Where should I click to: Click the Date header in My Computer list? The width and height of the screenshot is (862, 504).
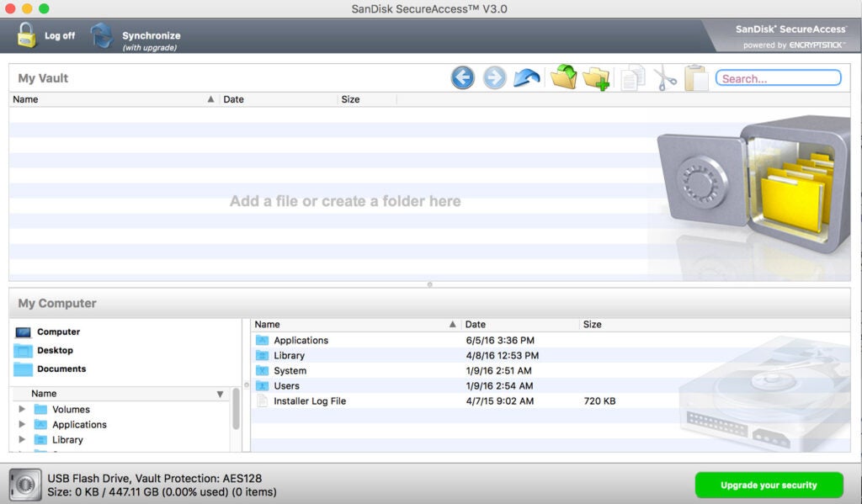(520, 324)
